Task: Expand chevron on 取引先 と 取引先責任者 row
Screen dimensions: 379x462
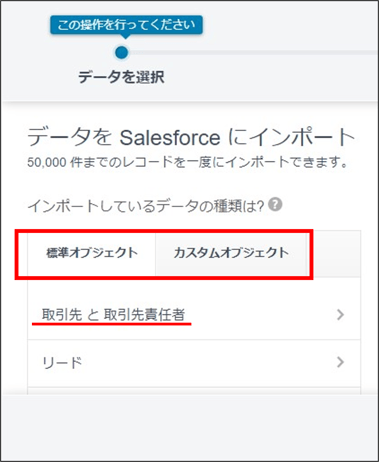Action: click(340, 315)
